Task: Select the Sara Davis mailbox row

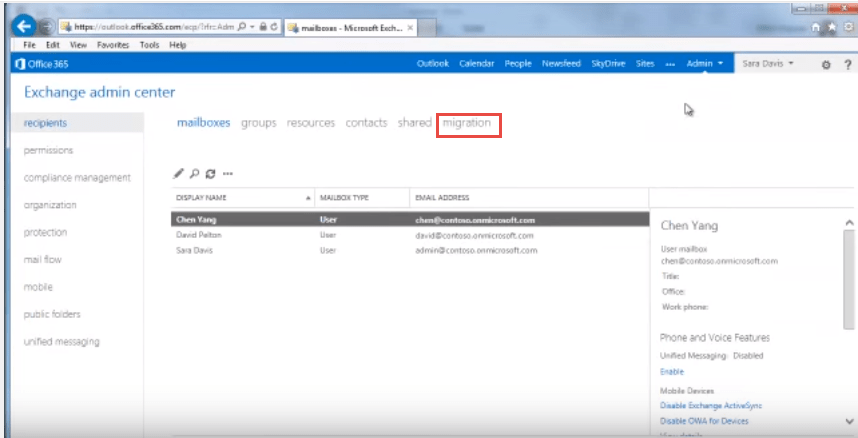Action: (x=410, y=251)
